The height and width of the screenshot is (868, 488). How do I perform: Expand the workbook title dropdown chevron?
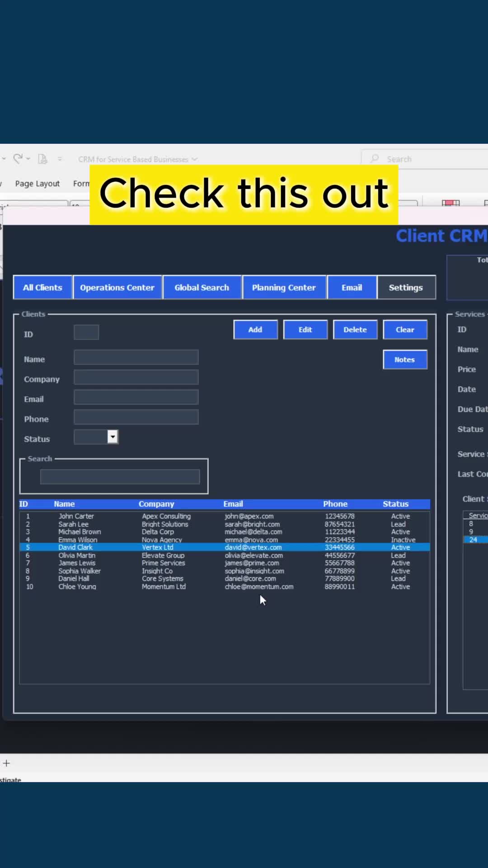[x=194, y=159]
